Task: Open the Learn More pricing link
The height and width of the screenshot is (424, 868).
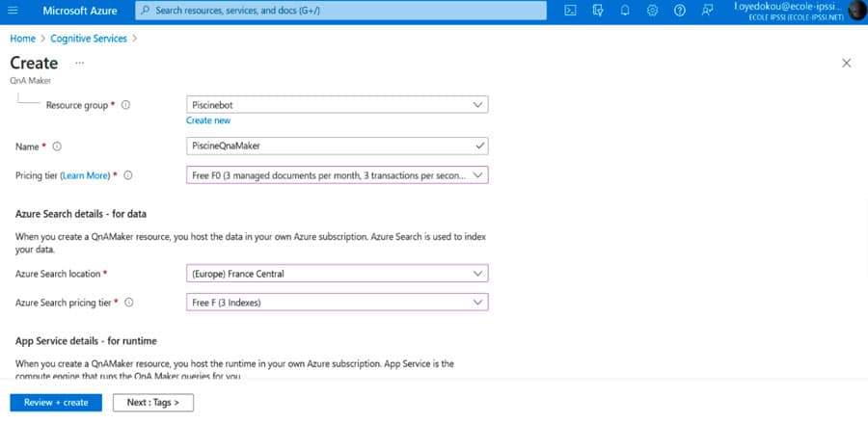Action: (x=85, y=175)
